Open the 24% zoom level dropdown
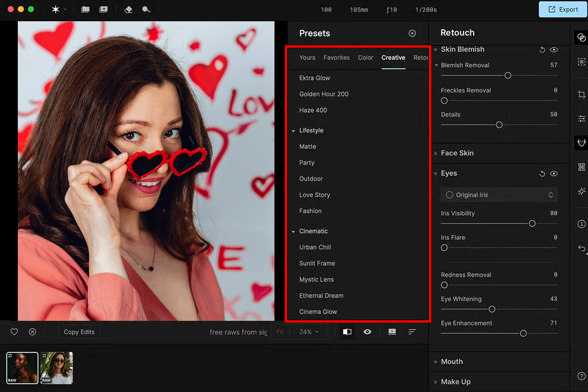Image resolution: width=588 pixels, height=392 pixels. (309, 332)
